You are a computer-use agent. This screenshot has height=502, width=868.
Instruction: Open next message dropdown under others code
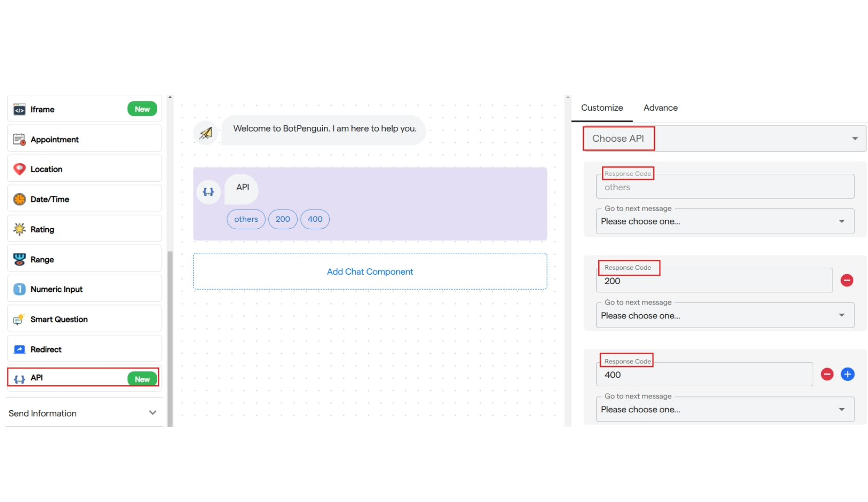725,222
